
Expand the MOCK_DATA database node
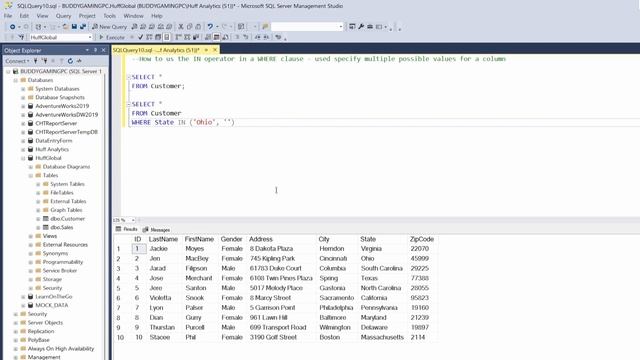coord(23,305)
